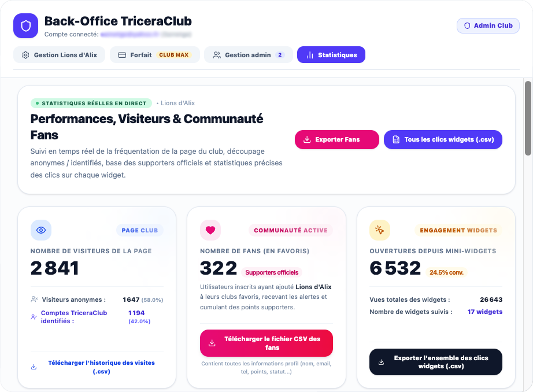Click the 1 194 identified accounts value
Screen dimensions: 533x392
coord(136,313)
